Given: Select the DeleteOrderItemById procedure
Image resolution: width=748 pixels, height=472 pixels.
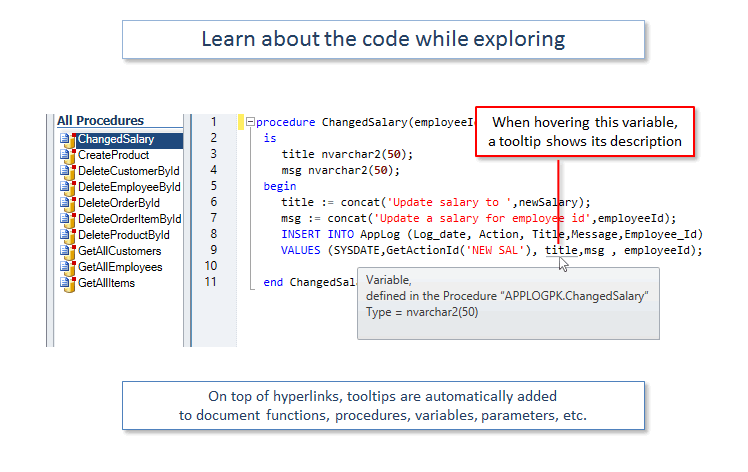Looking at the screenshot, I should pos(130,219).
